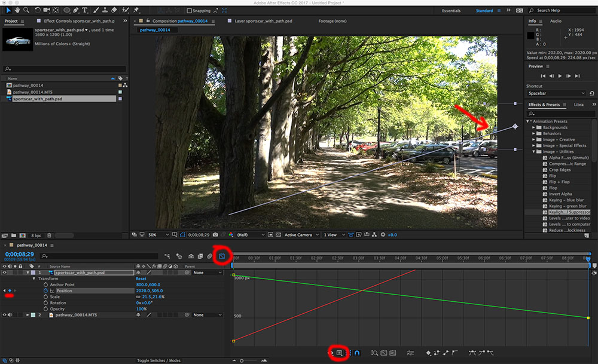Reset the Transform properties
The height and width of the screenshot is (364, 598).
[x=141, y=279]
